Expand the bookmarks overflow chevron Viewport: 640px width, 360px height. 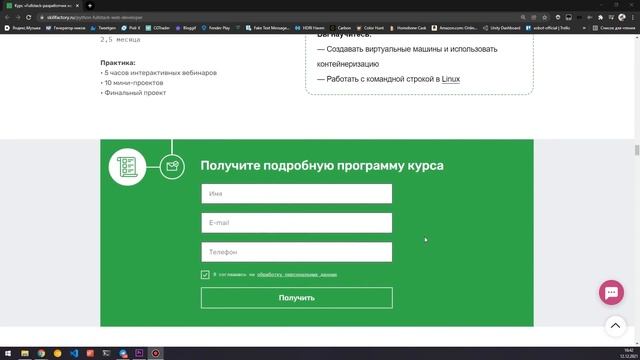coord(584,28)
